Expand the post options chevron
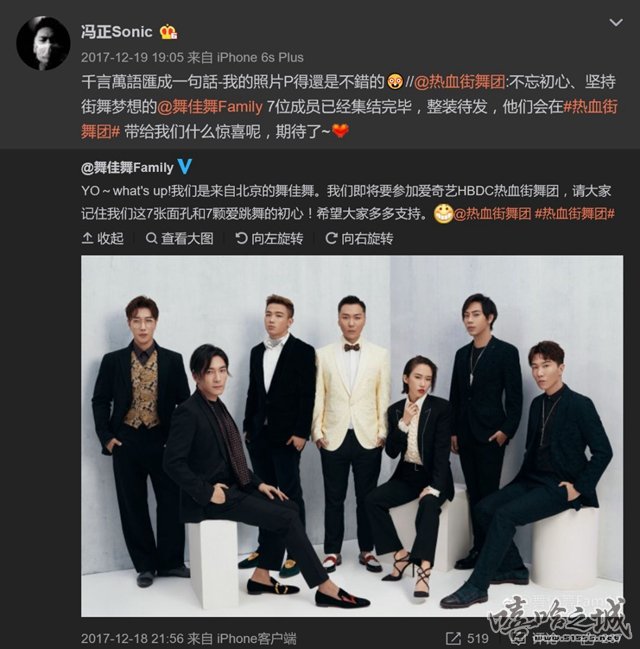The height and width of the screenshot is (649, 640). [616, 23]
